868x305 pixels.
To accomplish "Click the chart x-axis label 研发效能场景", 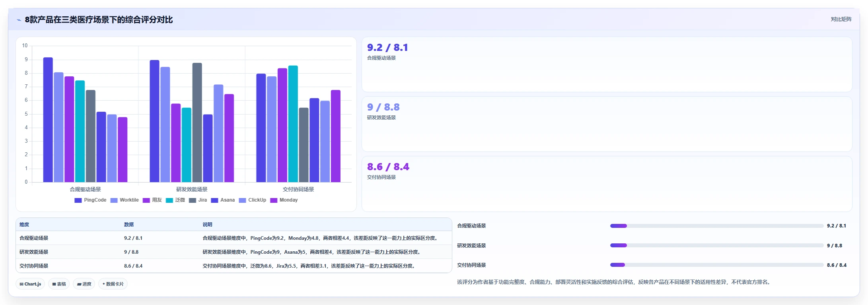I will click(192, 189).
